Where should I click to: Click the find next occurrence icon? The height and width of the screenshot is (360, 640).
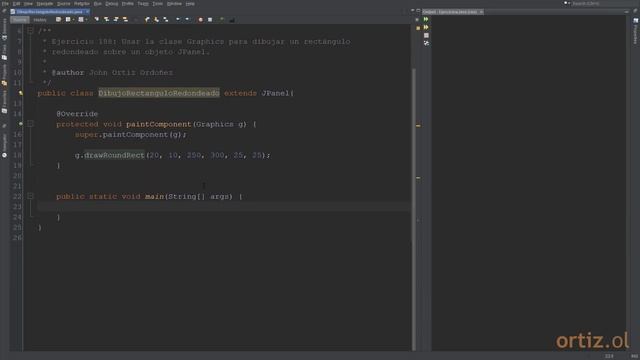116,19
